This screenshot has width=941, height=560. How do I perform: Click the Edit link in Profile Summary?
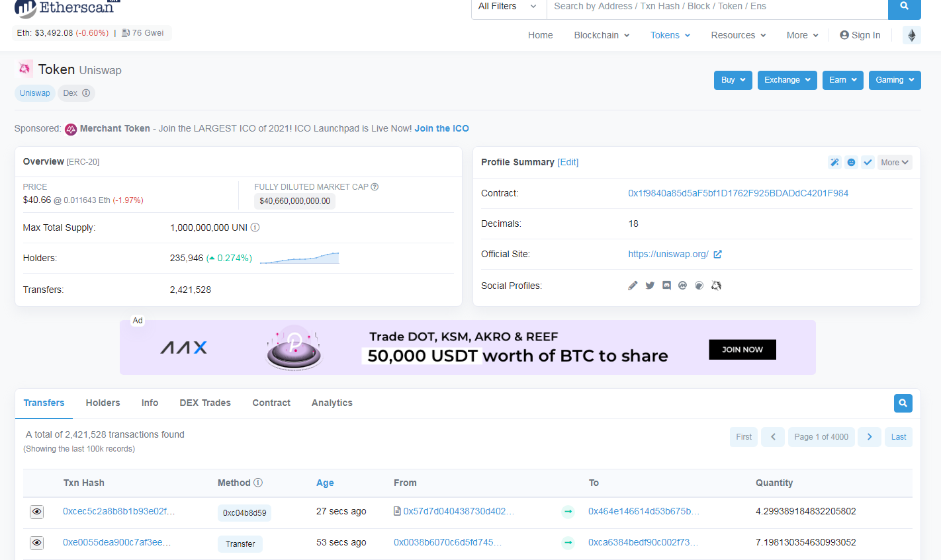click(x=568, y=162)
